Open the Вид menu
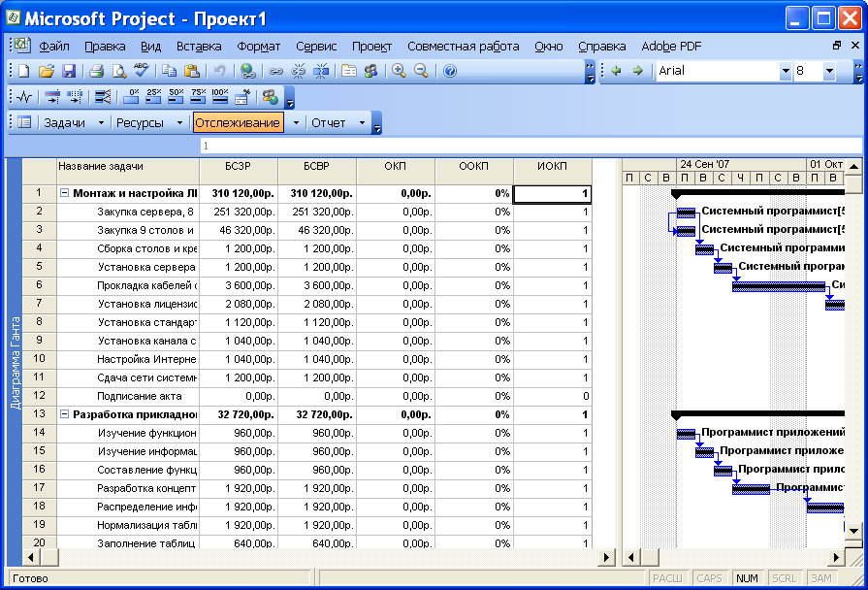Screen dimensions: 868x590 [150, 47]
